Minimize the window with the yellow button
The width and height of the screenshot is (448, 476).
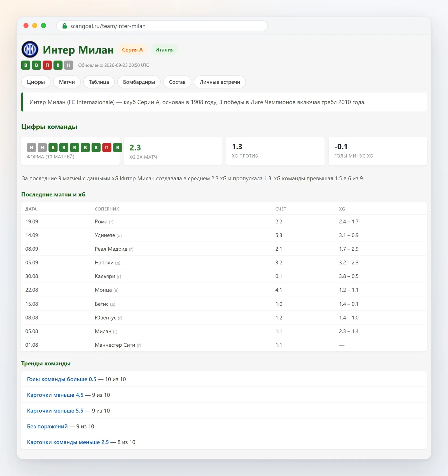(x=35, y=26)
